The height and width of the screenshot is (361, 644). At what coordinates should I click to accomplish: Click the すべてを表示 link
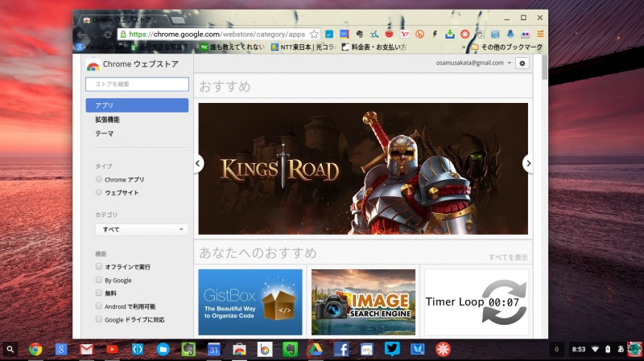[508, 257]
